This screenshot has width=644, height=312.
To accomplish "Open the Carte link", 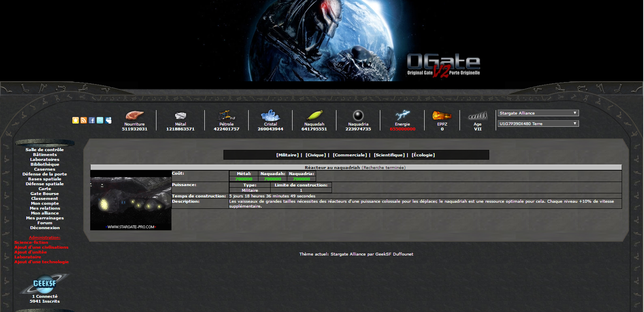I will [45, 189].
